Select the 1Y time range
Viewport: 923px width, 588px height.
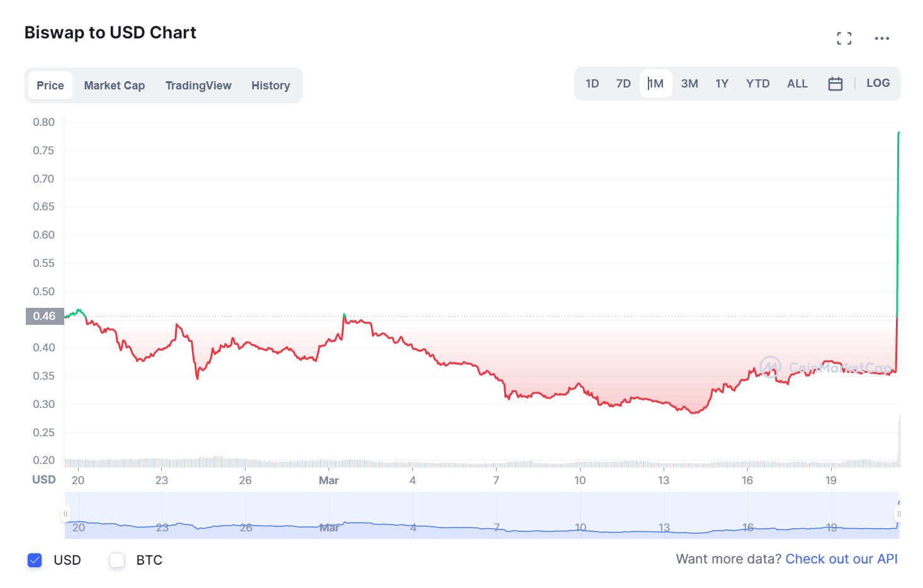(722, 84)
